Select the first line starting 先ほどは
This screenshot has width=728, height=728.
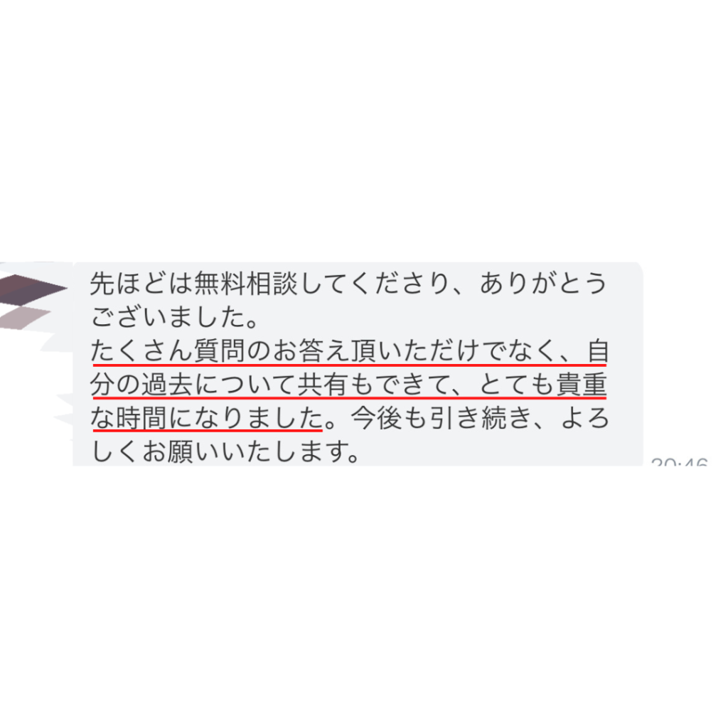click(x=348, y=283)
